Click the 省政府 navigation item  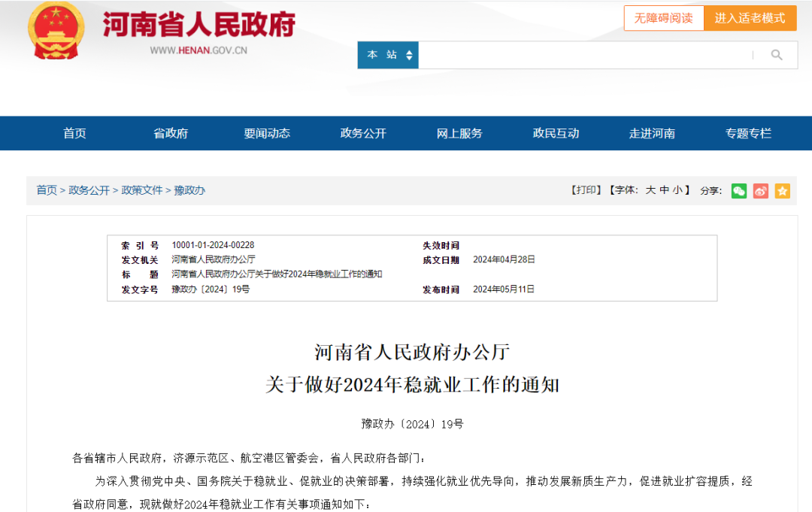(171, 133)
